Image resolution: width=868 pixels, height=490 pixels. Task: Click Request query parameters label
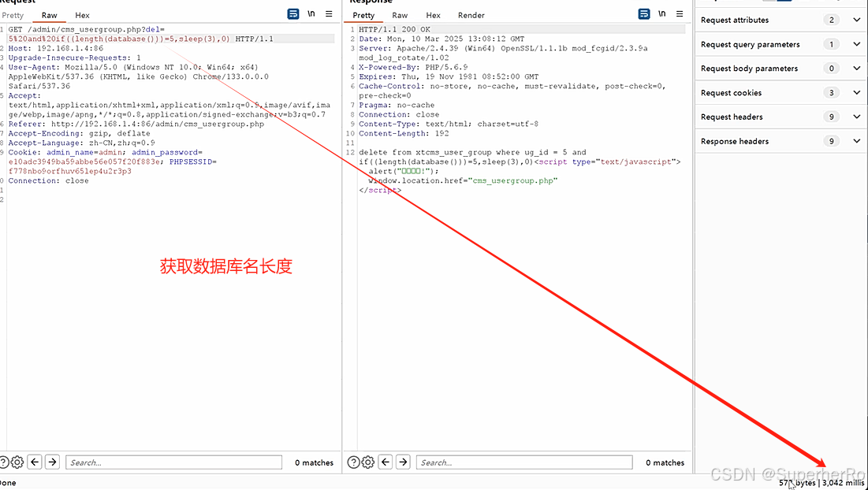(750, 44)
